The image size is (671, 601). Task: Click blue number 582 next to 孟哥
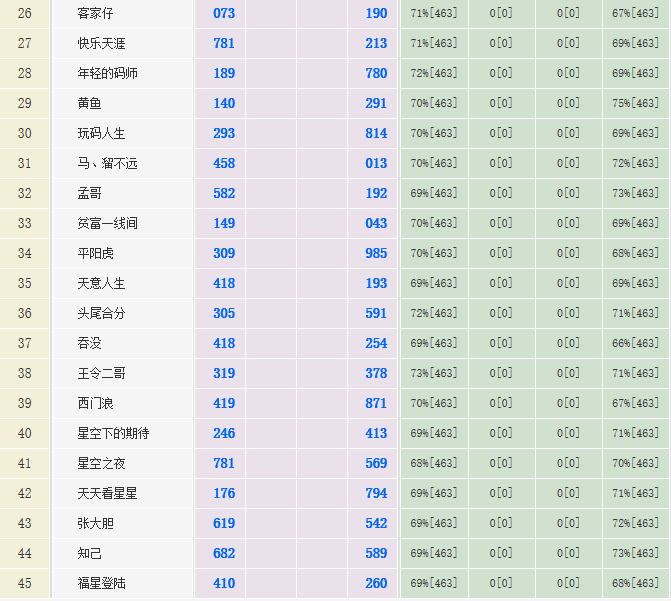coord(224,194)
